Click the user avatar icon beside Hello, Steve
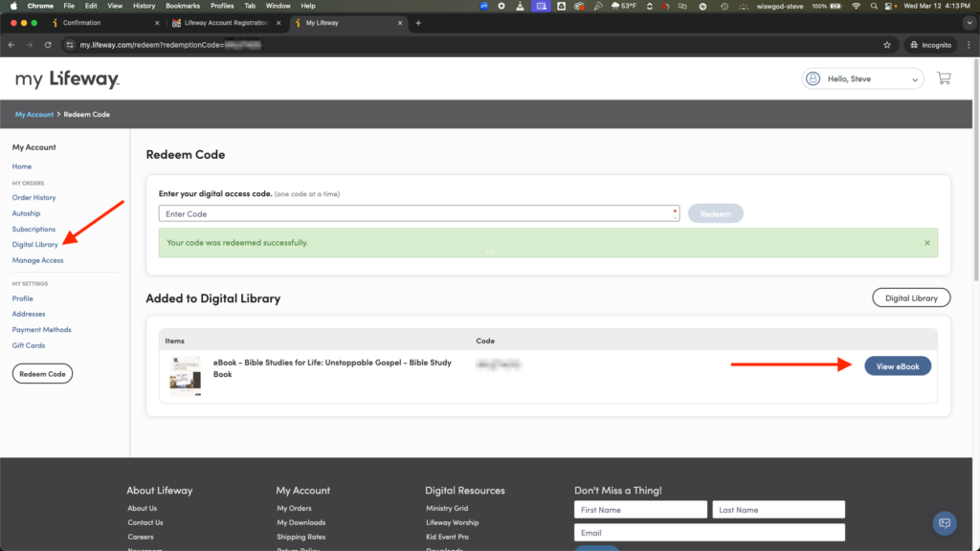The width and height of the screenshot is (980, 551). coord(813,78)
